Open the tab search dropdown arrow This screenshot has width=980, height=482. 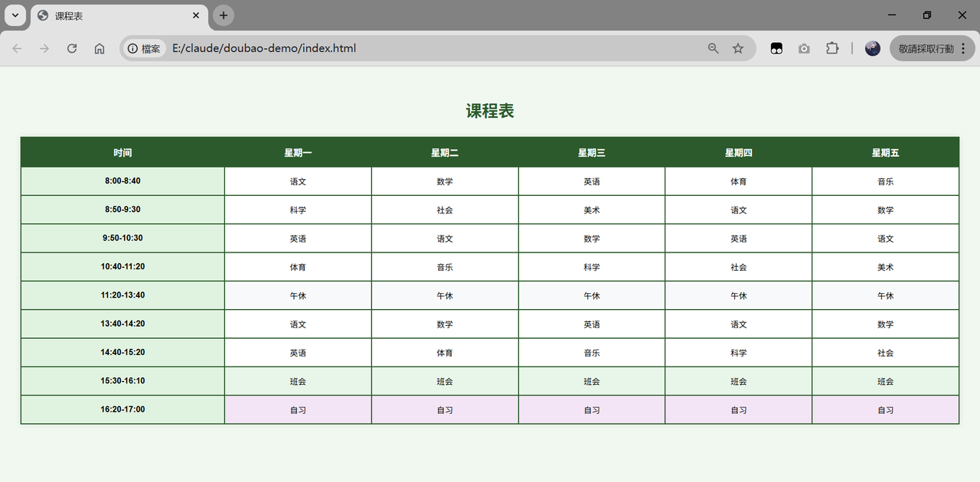click(15, 15)
